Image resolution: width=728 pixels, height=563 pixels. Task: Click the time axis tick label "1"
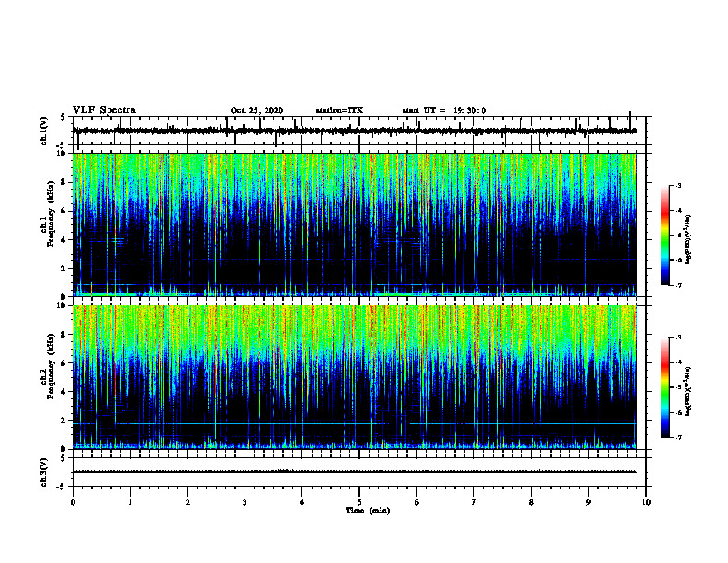(x=130, y=502)
